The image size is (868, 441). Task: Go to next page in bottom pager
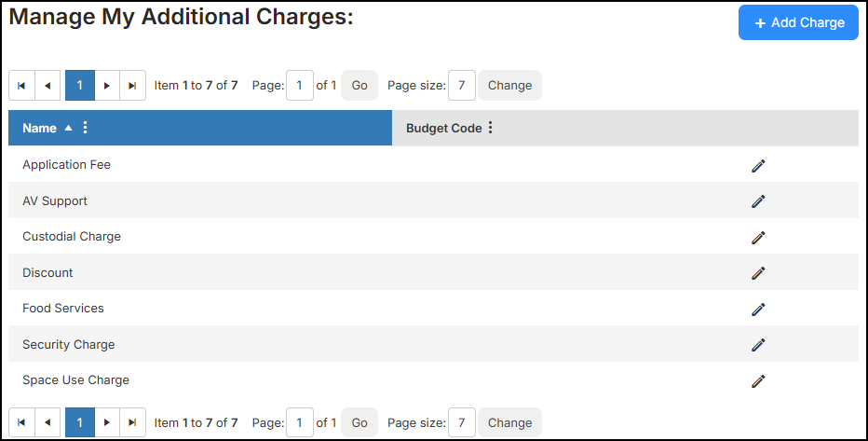(x=107, y=422)
